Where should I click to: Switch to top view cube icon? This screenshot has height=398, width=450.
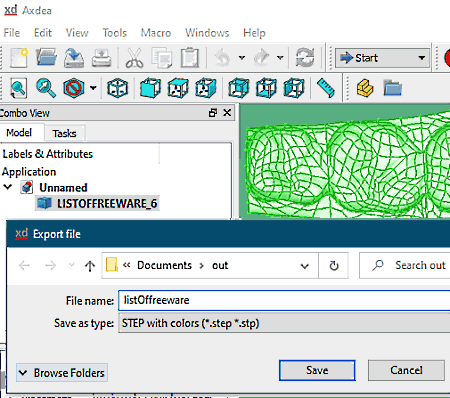coord(178,88)
